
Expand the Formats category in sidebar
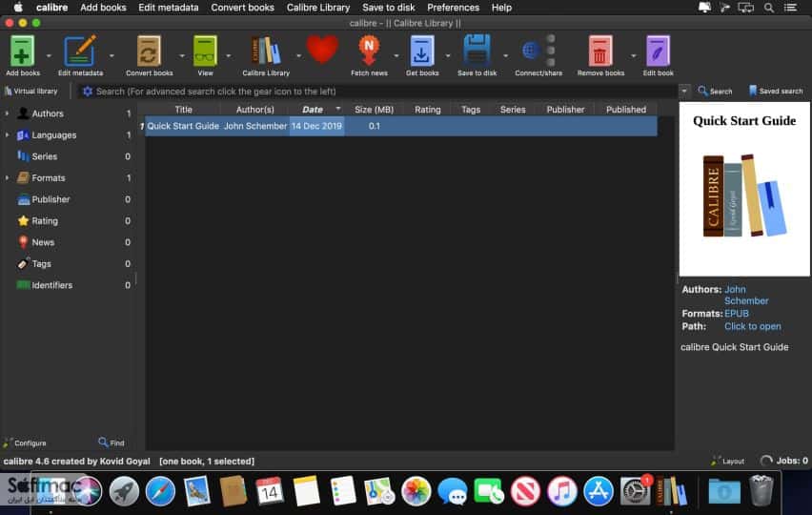point(8,177)
